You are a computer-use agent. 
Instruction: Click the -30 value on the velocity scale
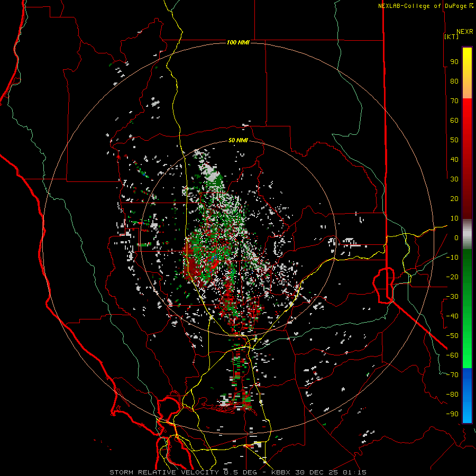[452, 297]
